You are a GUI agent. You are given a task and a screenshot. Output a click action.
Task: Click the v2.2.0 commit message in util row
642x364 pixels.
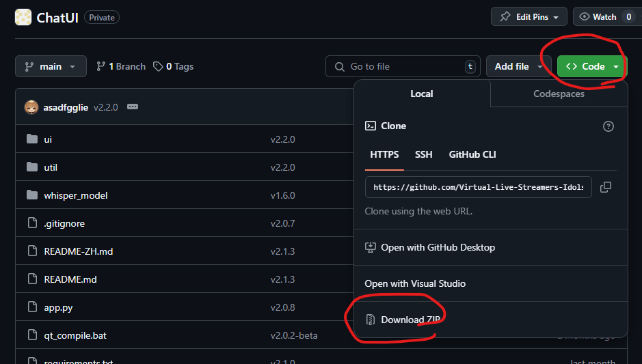[x=283, y=167]
